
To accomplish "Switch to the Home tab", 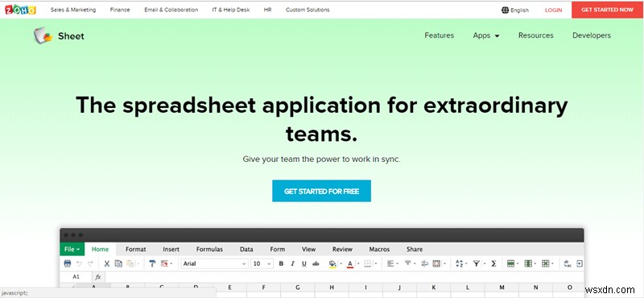I will [100, 249].
